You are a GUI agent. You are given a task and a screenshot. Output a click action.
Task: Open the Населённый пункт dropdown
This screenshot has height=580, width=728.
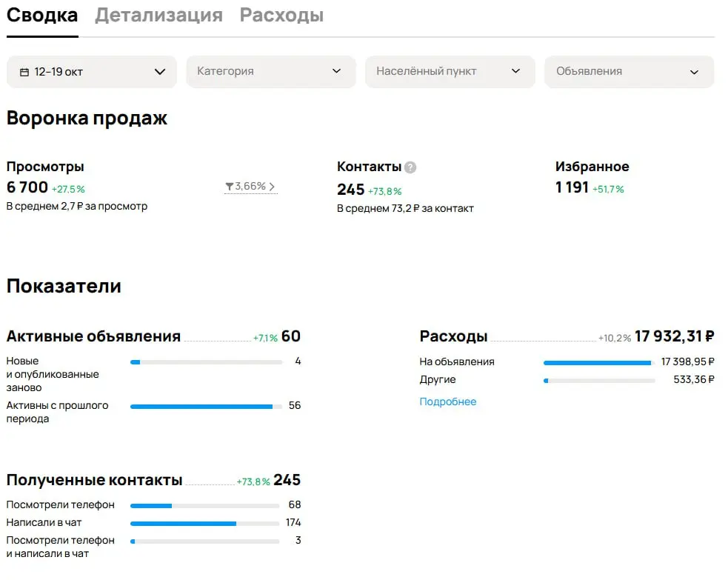point(450,71)
